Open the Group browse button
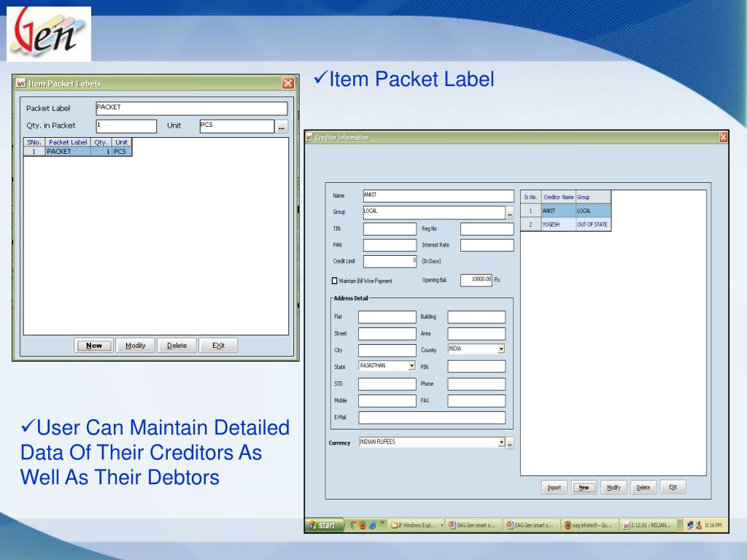 coord(510,214)
